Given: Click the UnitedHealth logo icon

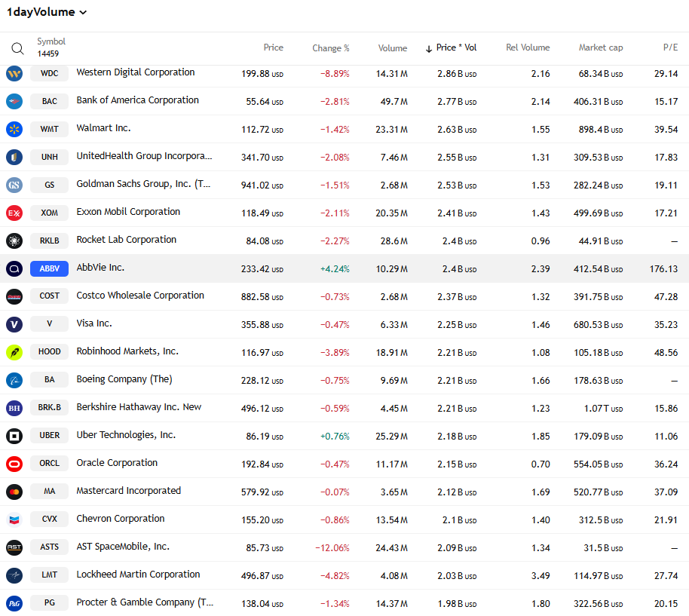Looking at the screenshot, I should coord(14,158).
